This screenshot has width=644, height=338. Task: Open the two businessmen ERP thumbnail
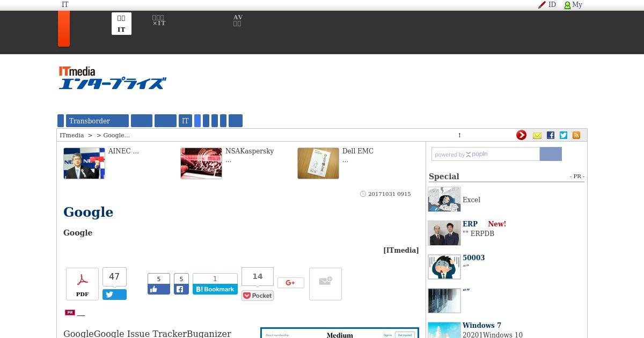click(x=444, y=233)
